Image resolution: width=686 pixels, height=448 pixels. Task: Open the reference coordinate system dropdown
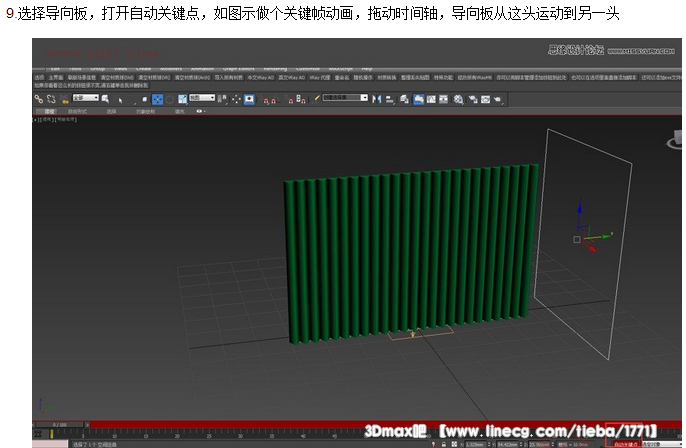(x=203, y=99)
